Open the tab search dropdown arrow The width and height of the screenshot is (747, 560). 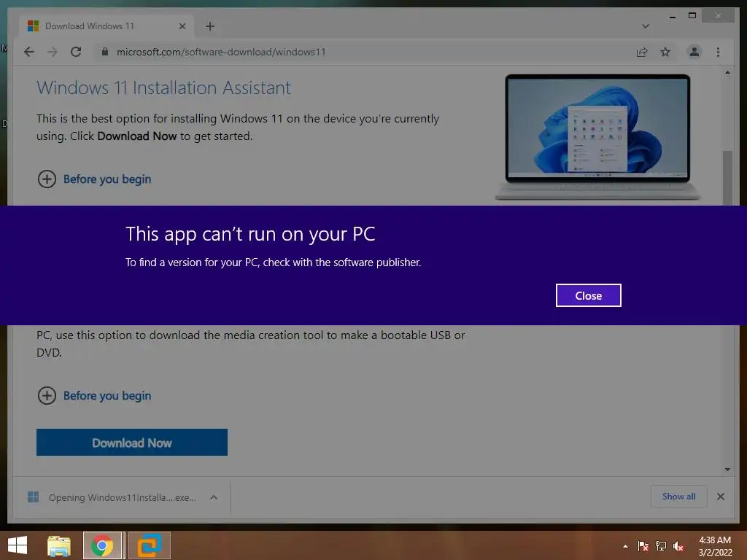point(646,26)
